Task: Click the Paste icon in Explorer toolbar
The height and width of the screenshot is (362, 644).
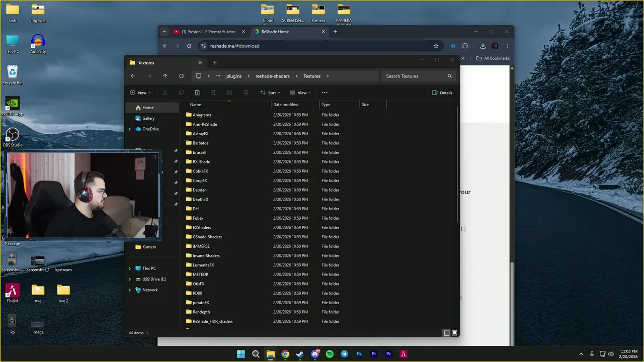Action: click(x=197, y=93)
